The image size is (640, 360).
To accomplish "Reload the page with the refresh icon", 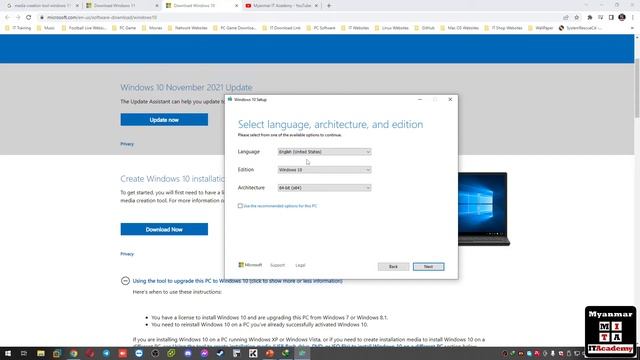I will 29,18.
